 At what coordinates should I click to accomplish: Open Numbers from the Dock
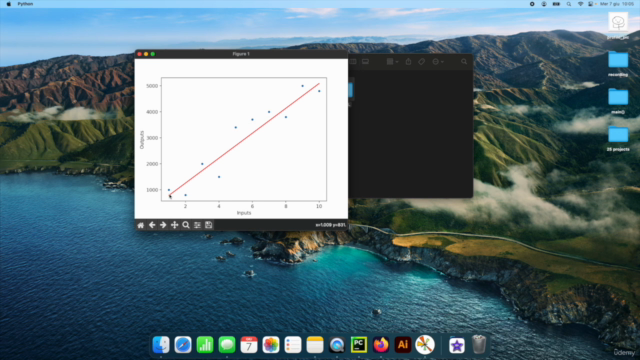click(205, 345)
